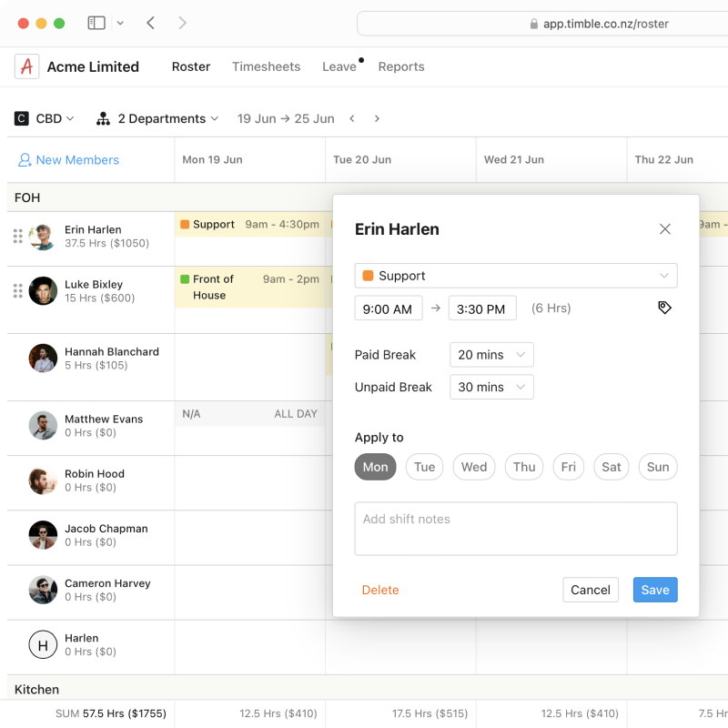Open the Paid Break 20 mins dropdown
The width and height of the screenshot is (728, 728).
490,354
